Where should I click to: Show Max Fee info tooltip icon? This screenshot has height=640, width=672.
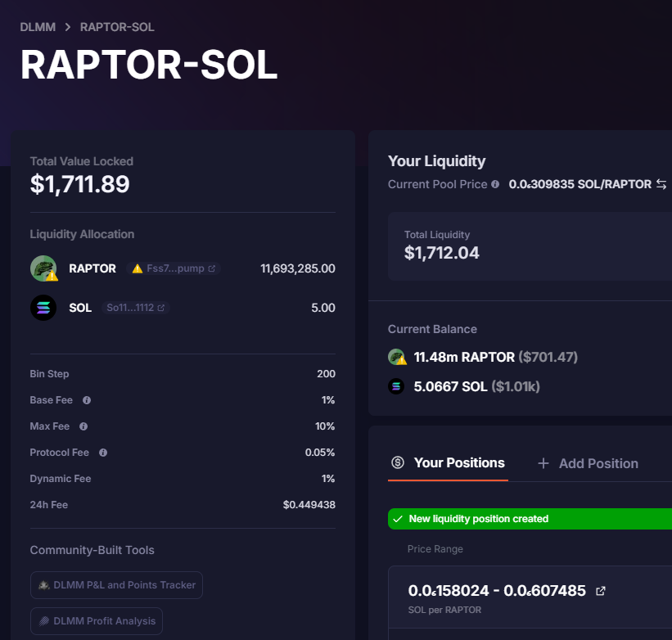[x=83, y=426]
